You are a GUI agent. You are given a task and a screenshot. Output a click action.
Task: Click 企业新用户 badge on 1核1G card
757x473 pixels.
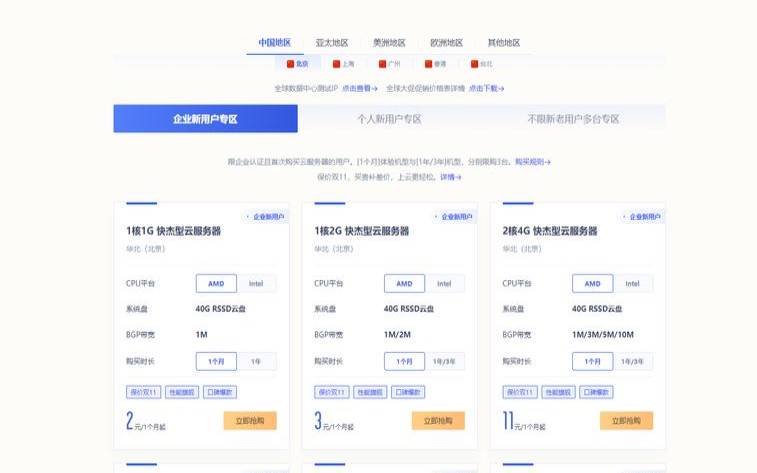(x=266, y=217)
